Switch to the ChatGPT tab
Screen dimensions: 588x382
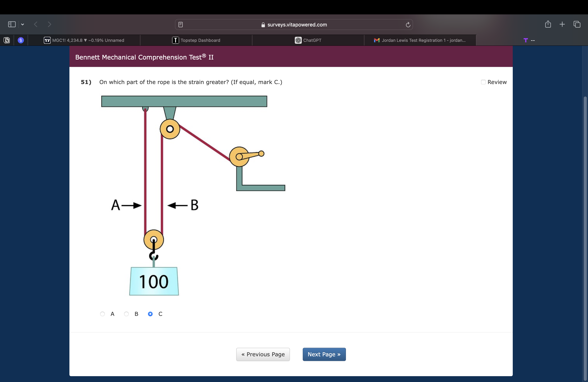point(308,40)
